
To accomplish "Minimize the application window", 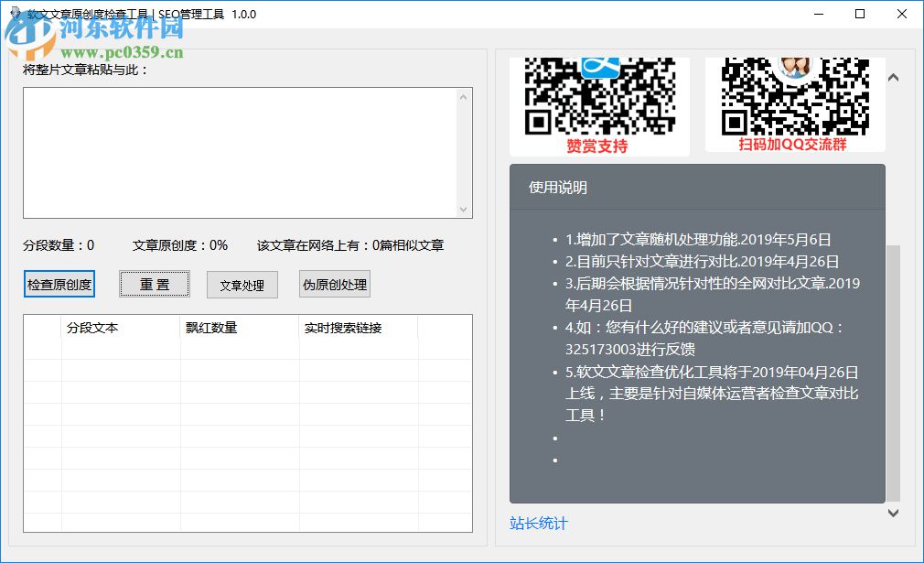I will coord(819,14).
